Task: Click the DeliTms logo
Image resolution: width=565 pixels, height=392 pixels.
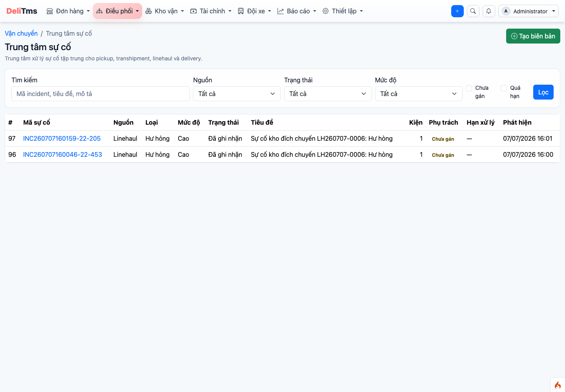Action: coord(22,11)
